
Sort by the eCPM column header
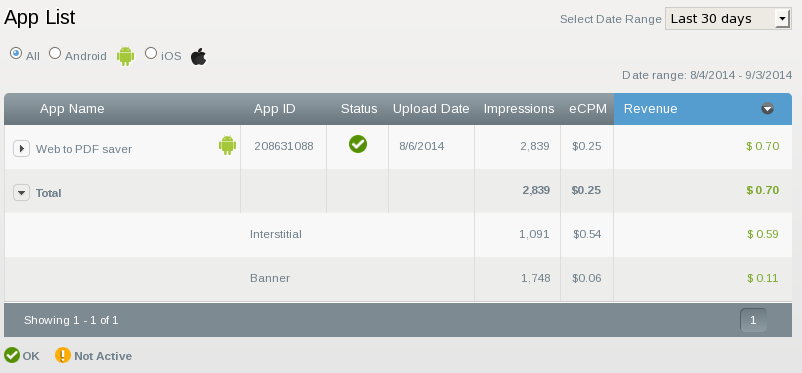pos(588,109)
